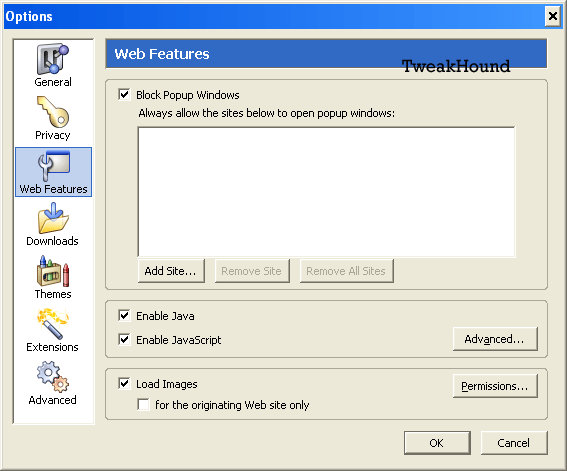Select the Themes crayon box icon

point(53,271)
